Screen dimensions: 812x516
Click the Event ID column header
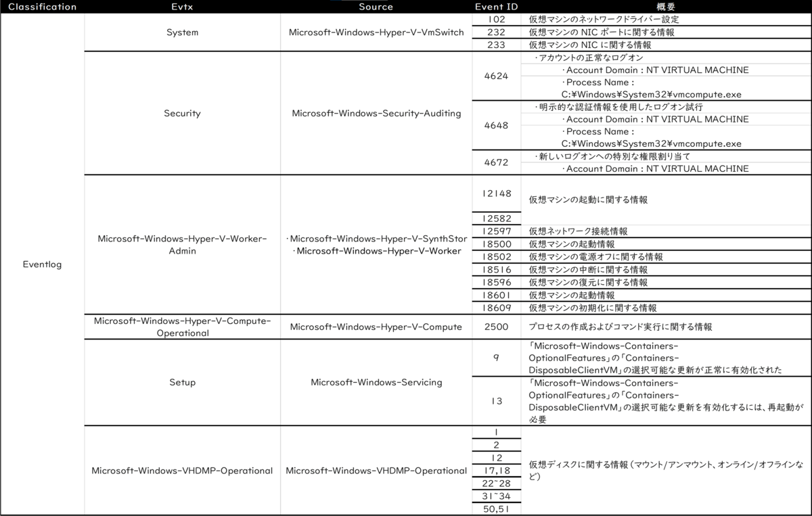[497, 7]
